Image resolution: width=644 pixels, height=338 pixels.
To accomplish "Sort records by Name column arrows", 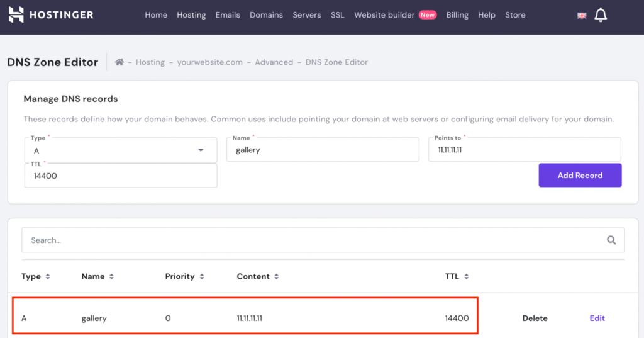I will click(111, 277).
